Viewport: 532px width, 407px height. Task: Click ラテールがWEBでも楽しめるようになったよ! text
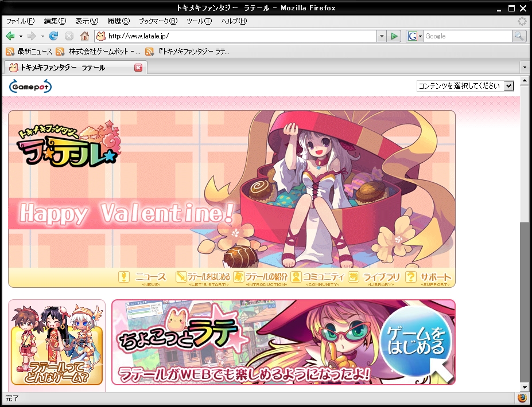[x=244, y=374]
